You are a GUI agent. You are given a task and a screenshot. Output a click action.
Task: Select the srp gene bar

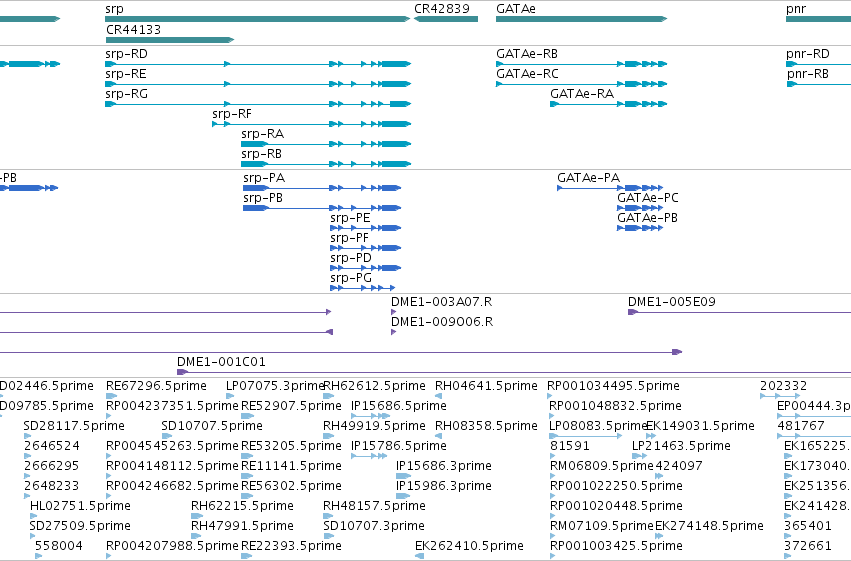pyautogui.click(x=257, y=19)
